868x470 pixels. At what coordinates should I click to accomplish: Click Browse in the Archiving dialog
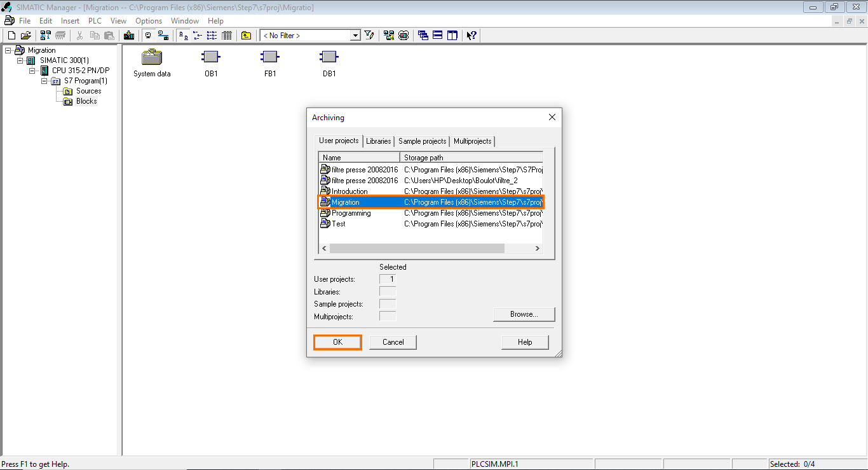(x=524, y=314)
